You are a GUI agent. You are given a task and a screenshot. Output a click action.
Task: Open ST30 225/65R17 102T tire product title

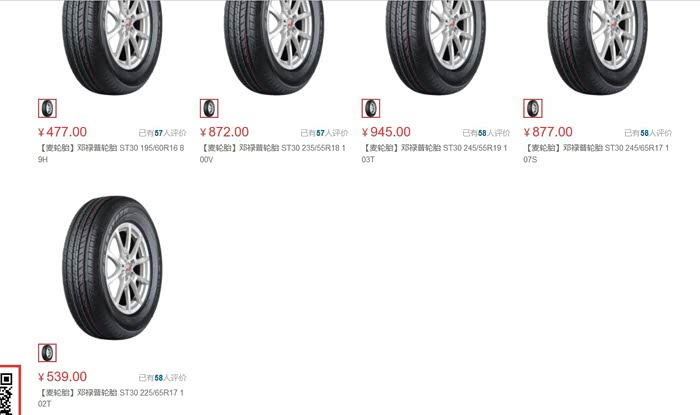[x=111, y=398]
